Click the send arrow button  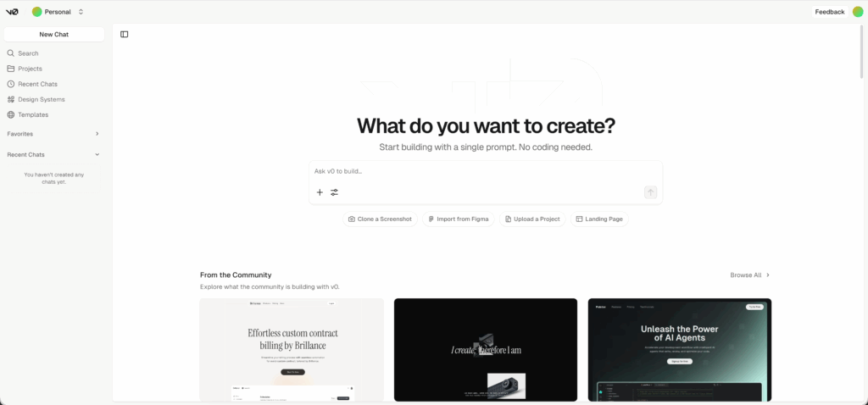coord(650,192)
